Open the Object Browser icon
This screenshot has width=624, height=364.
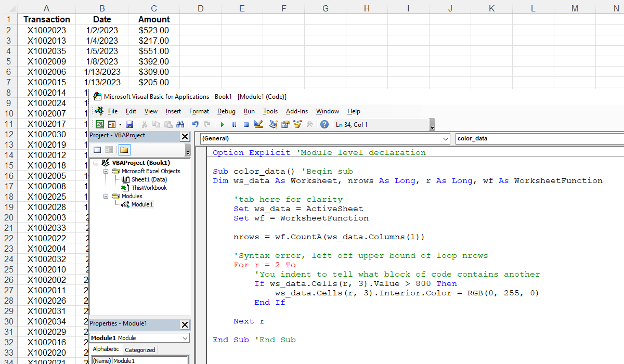(x=298, y=124)
